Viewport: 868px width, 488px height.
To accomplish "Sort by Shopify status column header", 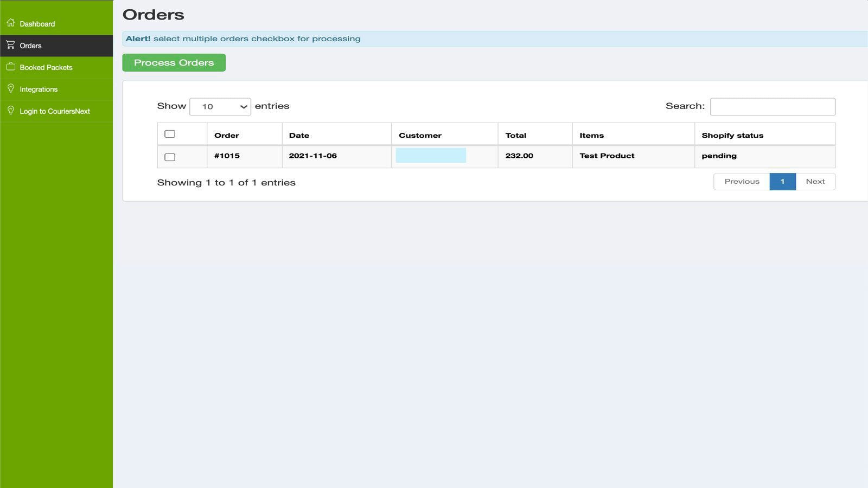I will click(732, 135).
